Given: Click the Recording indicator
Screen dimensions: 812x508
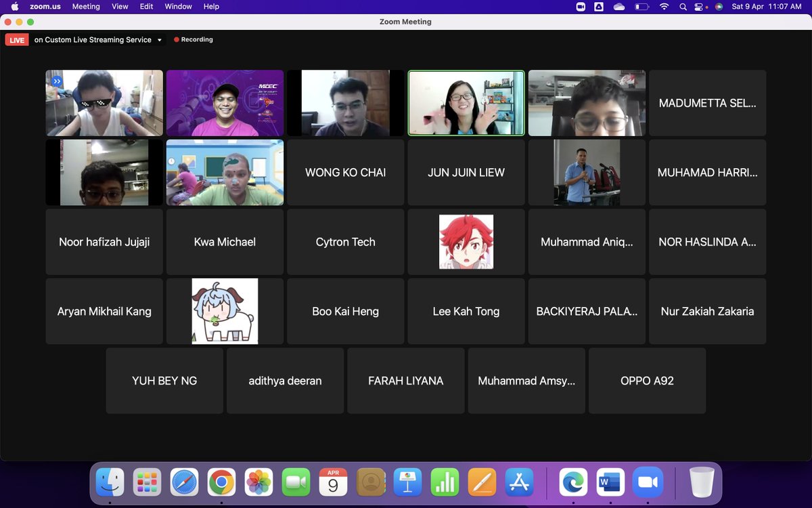Looking at the screenshot, I should click(x=194, y=40).
